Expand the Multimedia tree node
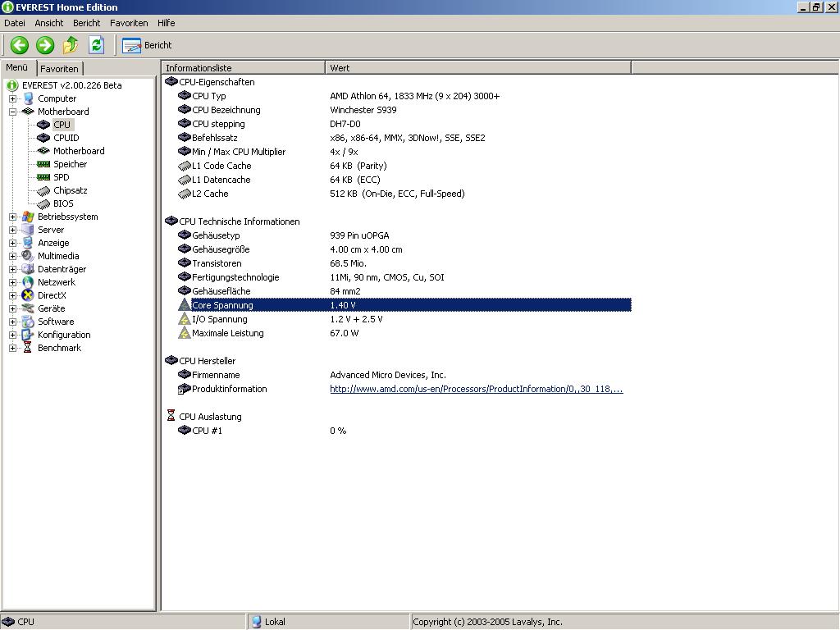This screenshot has height=630, width=840. point(13,256)
